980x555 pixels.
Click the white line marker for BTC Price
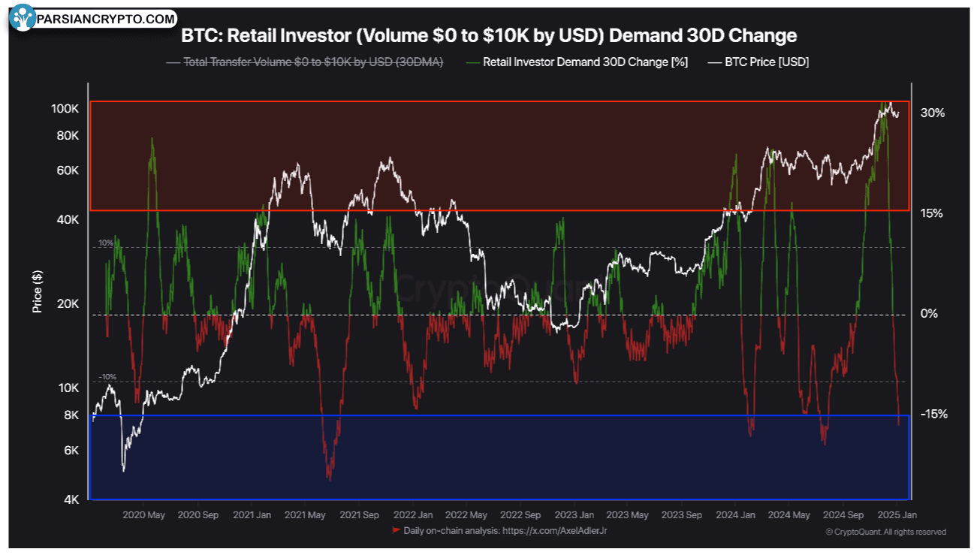pos(714,62)
